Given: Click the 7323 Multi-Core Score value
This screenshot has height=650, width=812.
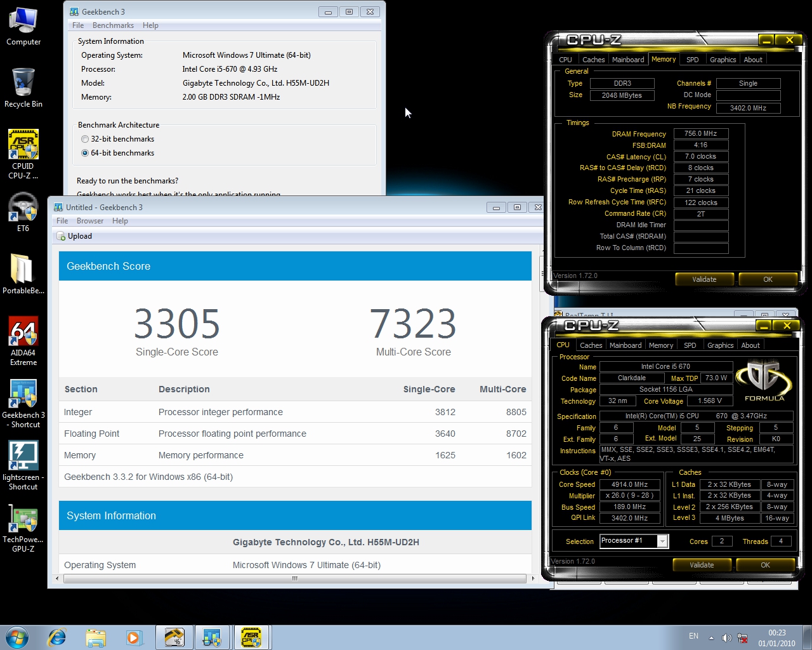Looking at the screenshot, I should pos(413,324).
